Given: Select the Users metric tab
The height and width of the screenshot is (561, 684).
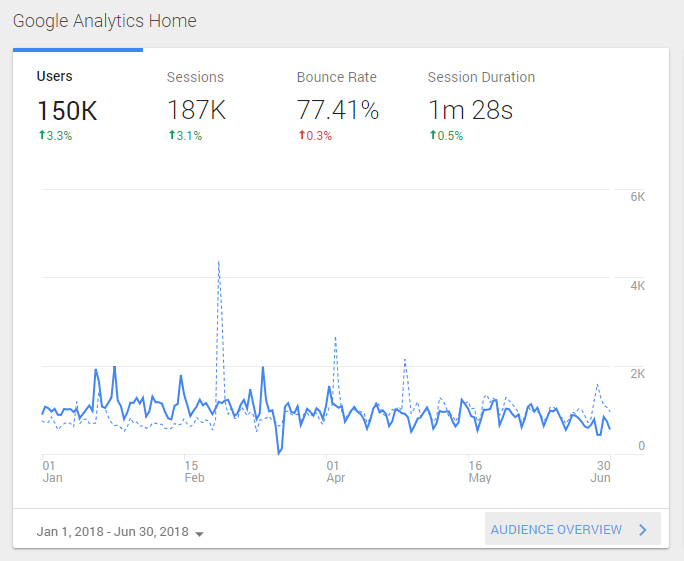Looking at the screenshot, I should pyautogui.click(x=55, y=77).
